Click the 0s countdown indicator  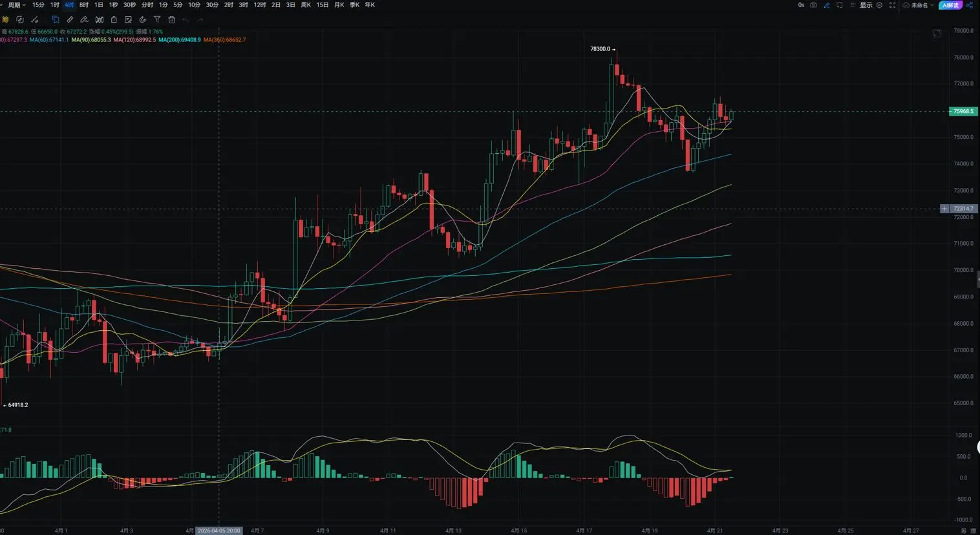coord(801,5)
